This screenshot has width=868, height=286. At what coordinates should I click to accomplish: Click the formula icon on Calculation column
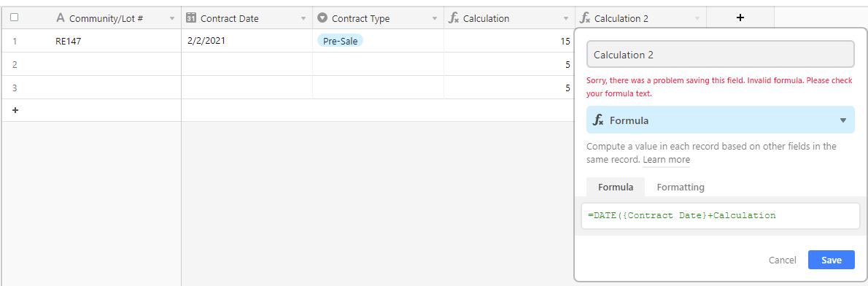point(454,18)
